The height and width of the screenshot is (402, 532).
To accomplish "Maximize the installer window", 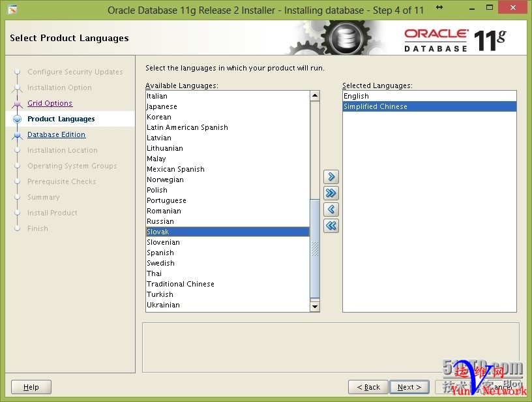I will point(490,7).
